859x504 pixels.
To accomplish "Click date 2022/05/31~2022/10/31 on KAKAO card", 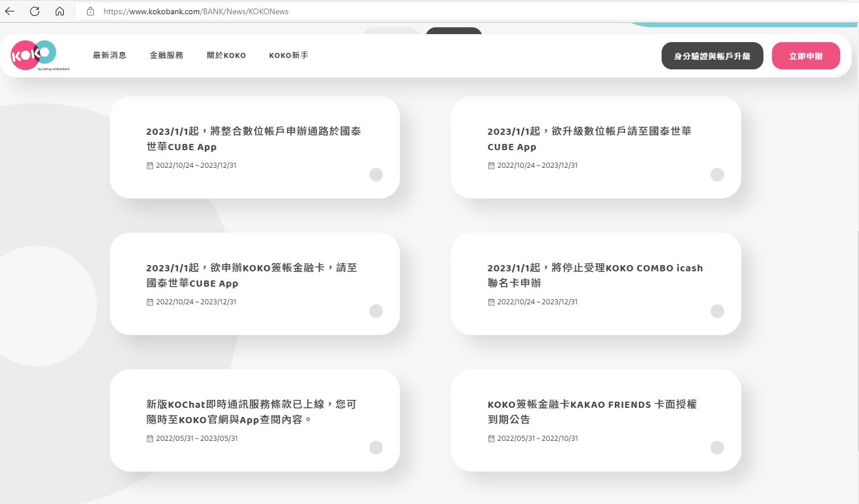I will click(538, 439).
